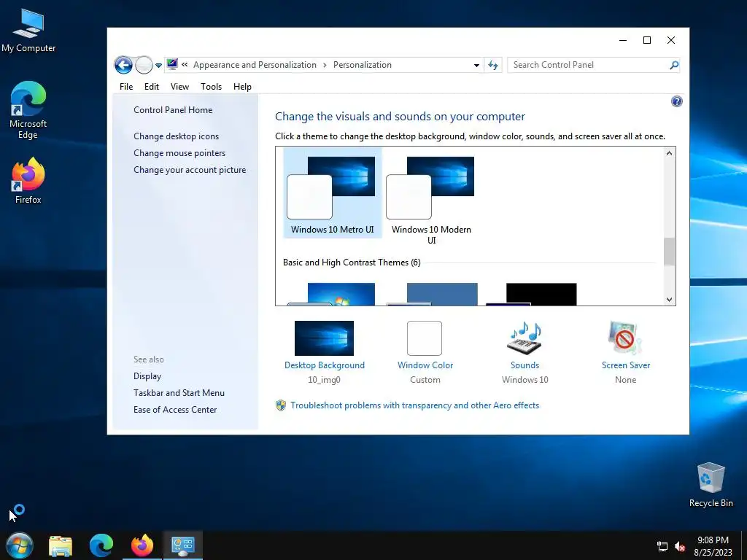Switch to Firefox in the taskbar
747x560 pixels.
tap(142, 545)
